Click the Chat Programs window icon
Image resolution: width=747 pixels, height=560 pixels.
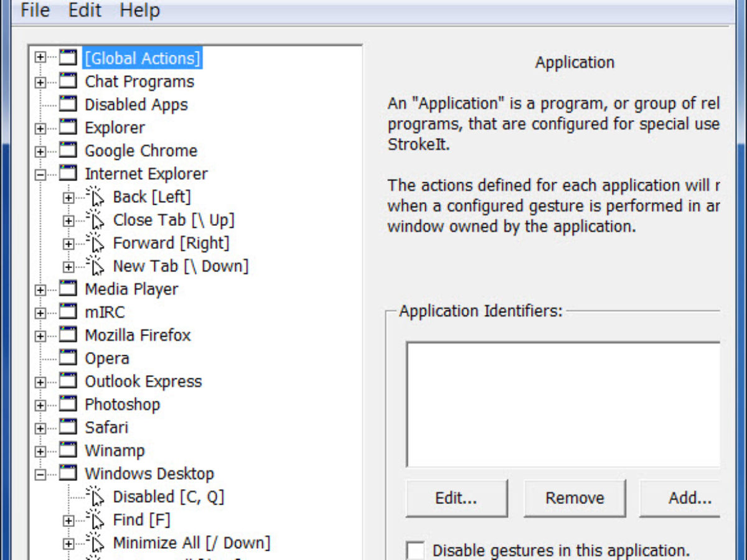point(68,82)
